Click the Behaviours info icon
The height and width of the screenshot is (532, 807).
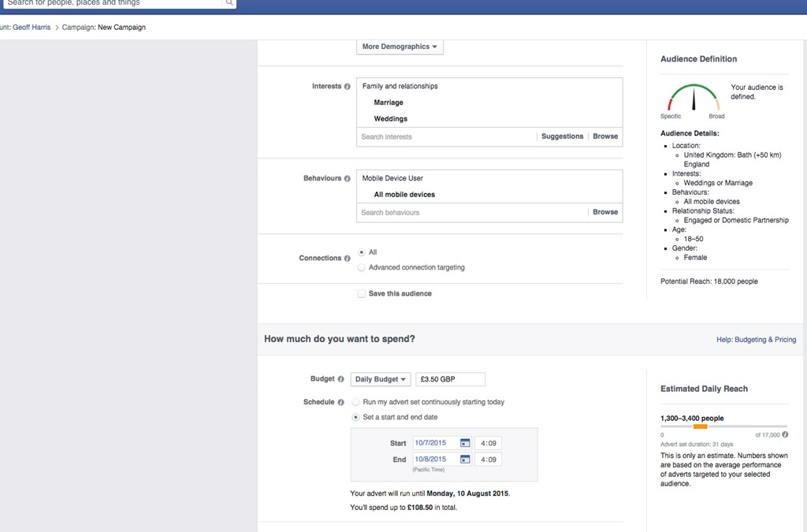pyautogui.click(x=348, y=179)
